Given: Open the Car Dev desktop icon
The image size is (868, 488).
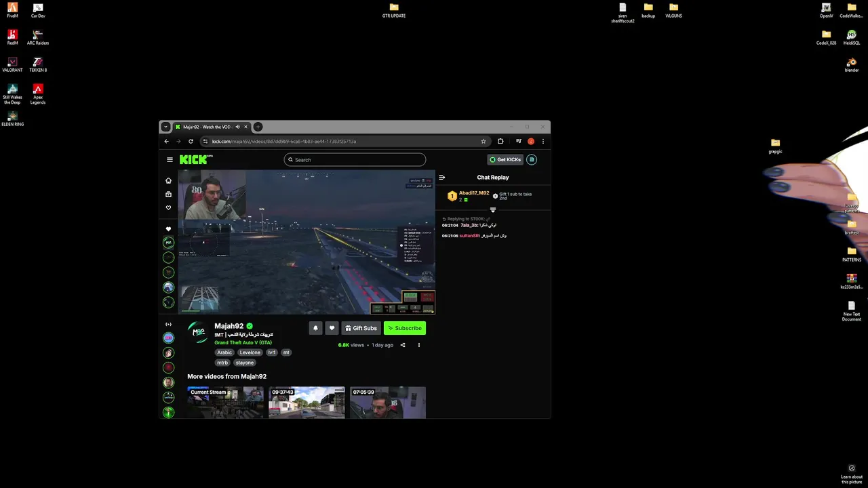Looking at the screenshot, I should 38,11.
